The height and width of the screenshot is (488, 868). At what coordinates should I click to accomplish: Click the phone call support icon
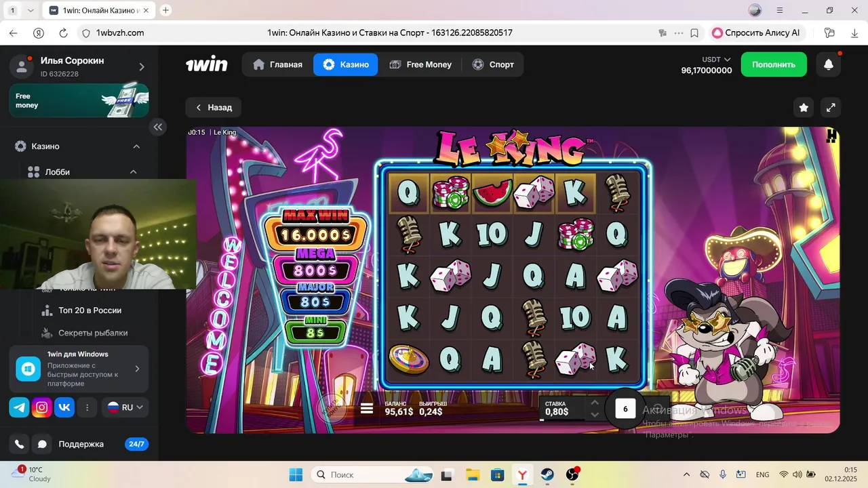tap(19, 444)
